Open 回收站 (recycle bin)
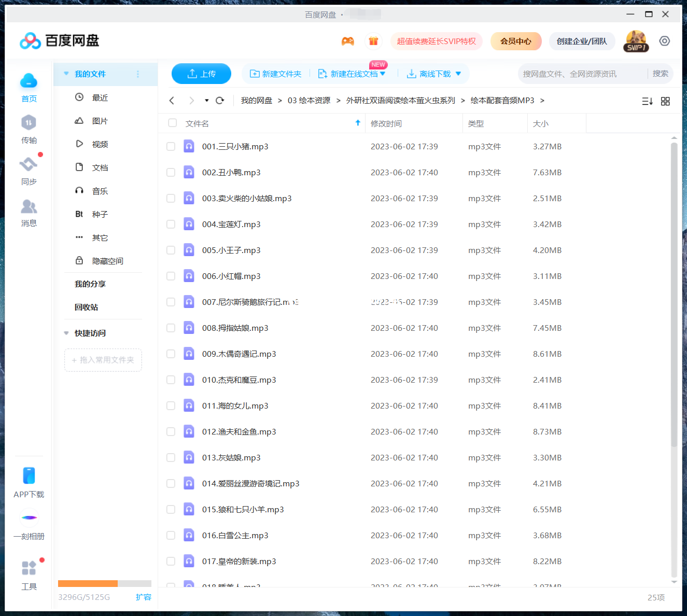This screenshot has width=687, height=616. 86,306
